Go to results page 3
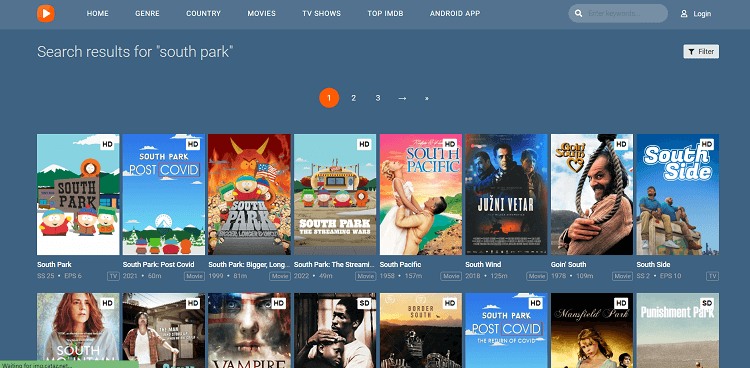Screen dimensions: 750x368 point(378,98)
